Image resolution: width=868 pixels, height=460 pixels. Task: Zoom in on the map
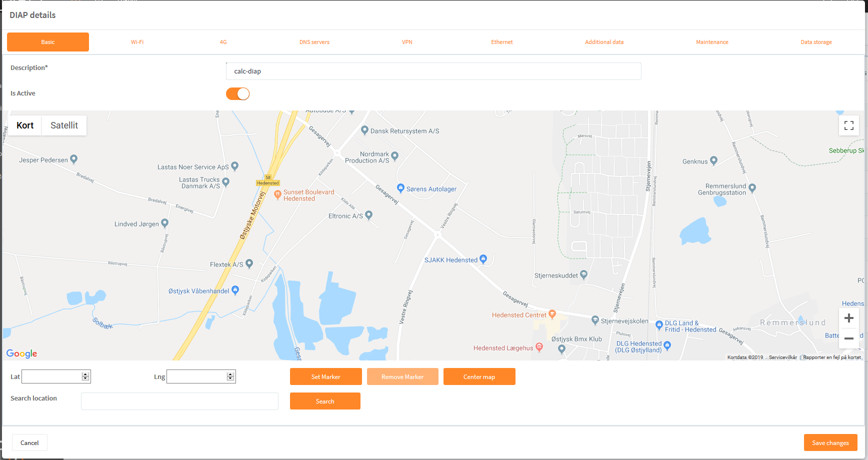click(x=849, y=318)
